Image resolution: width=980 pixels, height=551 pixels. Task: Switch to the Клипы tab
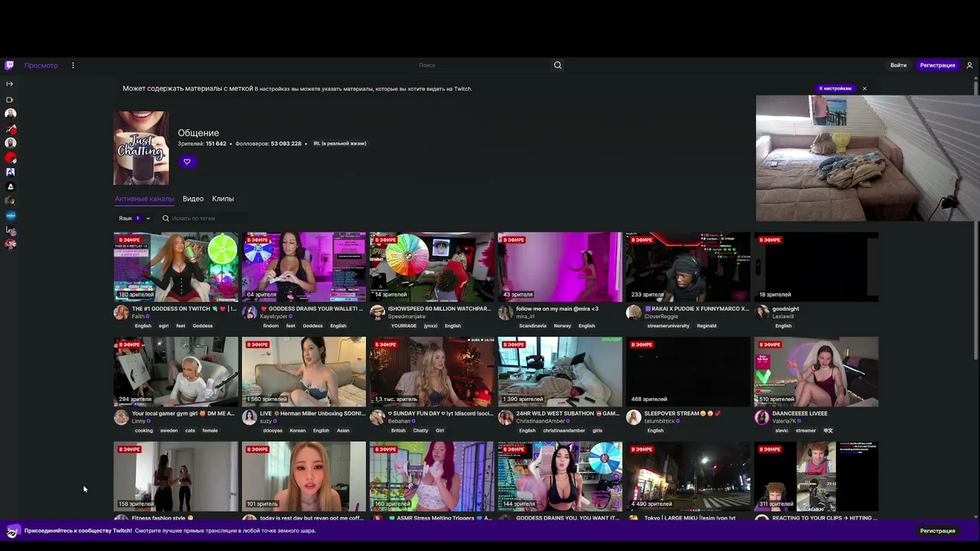tap(223, 199)
